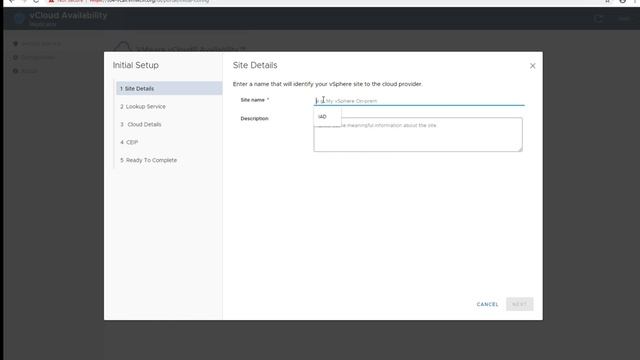Click the Site name input field

pyautogui.click(x=419, y=100)
